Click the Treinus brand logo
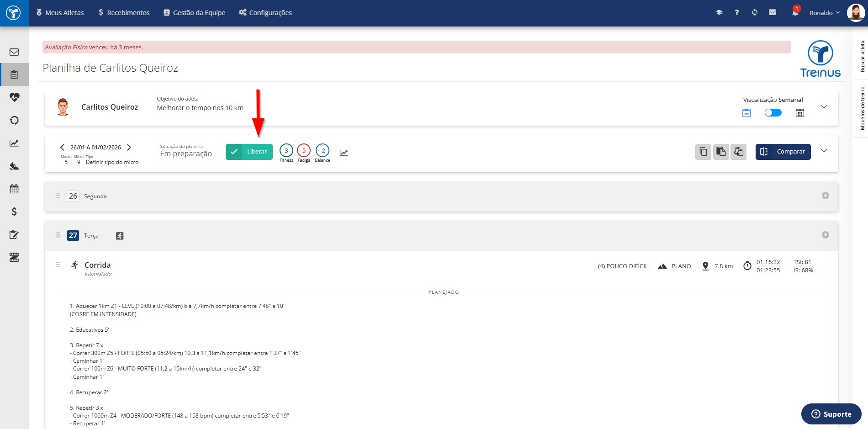The width and height of the screenshot is (868, 429). [820, 59]
